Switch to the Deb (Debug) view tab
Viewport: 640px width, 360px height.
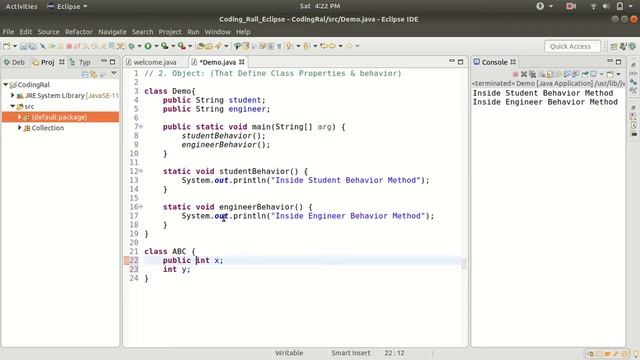click(x=15, y=62)
